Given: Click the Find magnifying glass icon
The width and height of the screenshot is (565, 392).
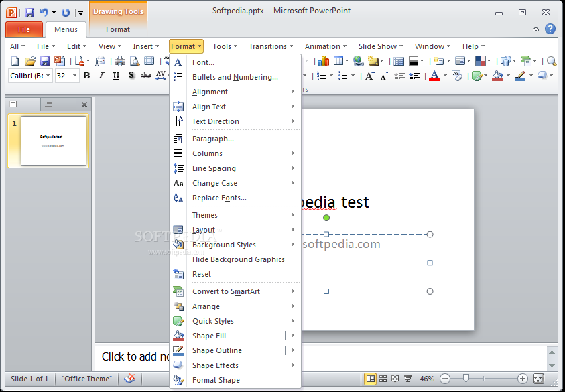Looking at the screenshot, I should (551, 61).
